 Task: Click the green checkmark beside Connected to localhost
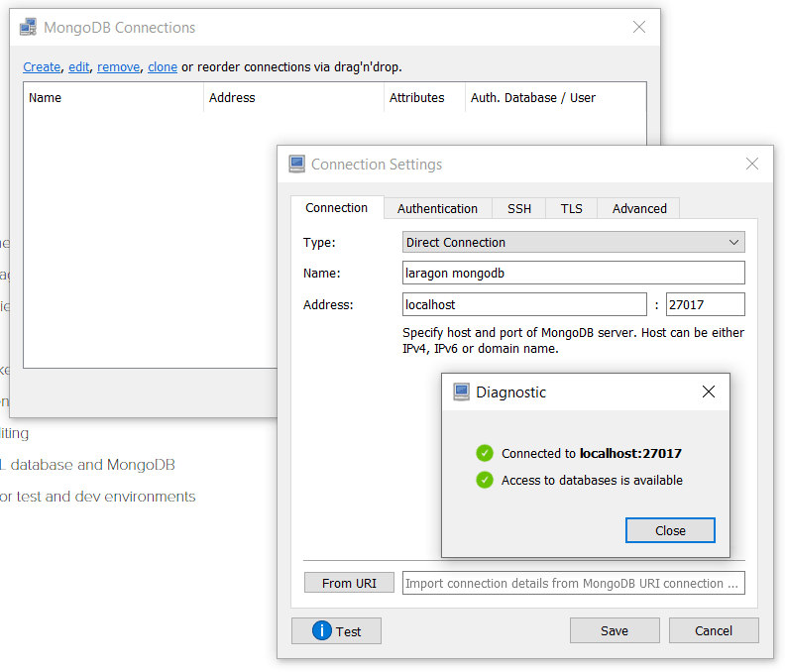[484, 453]
